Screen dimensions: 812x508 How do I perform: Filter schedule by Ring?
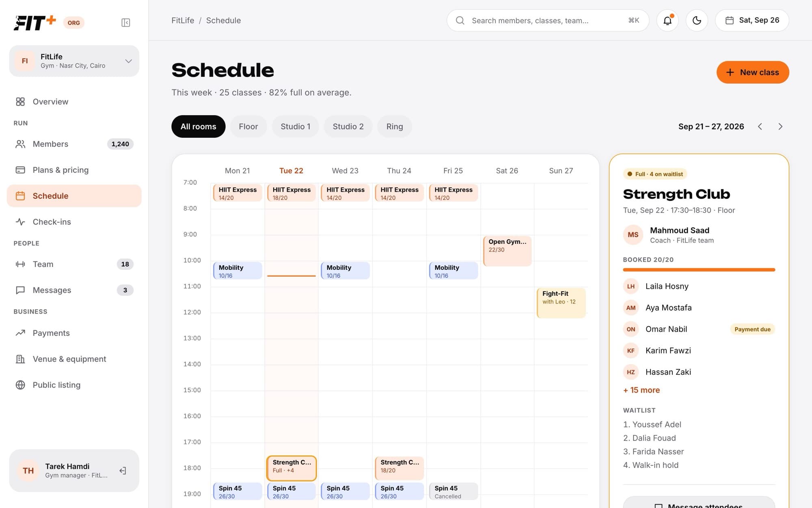(395, 126)
